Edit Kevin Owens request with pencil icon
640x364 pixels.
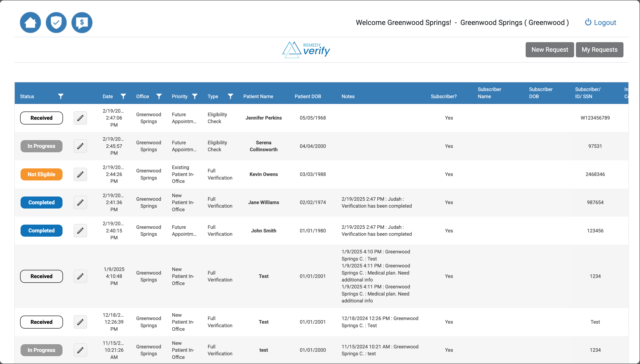click(80, 174)
